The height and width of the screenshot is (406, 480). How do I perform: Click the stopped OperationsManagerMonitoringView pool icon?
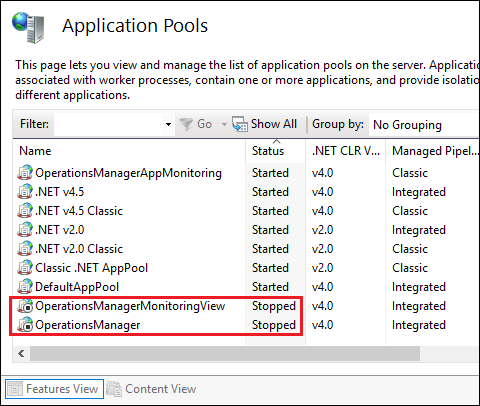coord(25,306)
